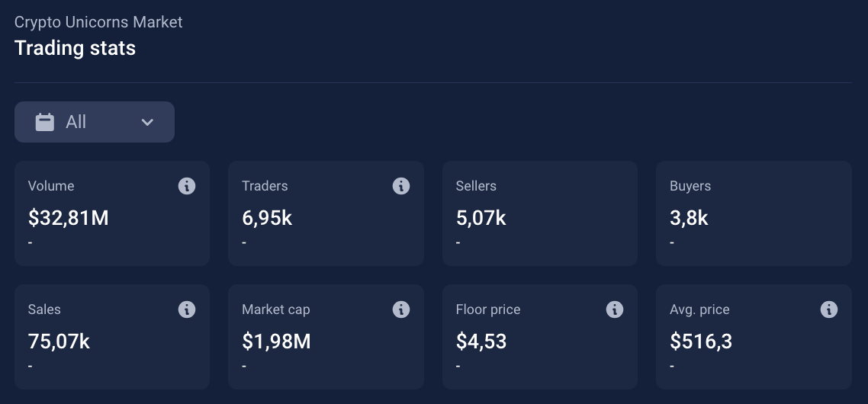The width and height of the screenshot is (868, 404).
Task: Select the Buyers 3,8k stat card
Action: (x=754, y=213)
